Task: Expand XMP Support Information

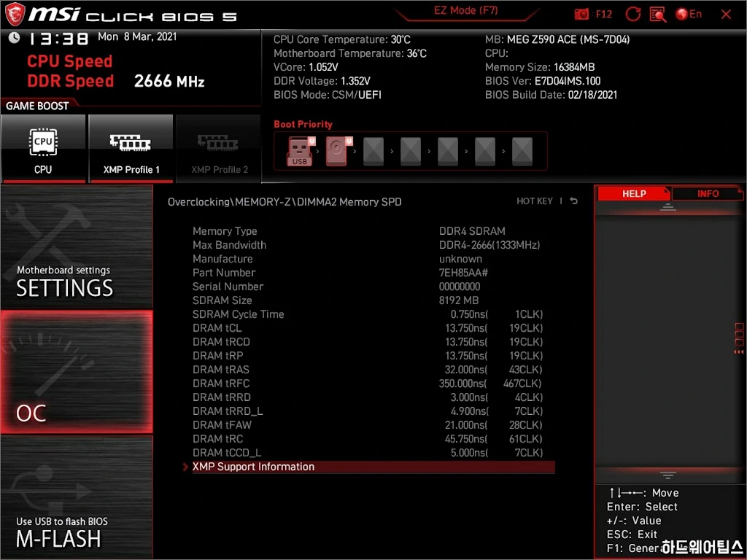Action: [x=253, y=467]
